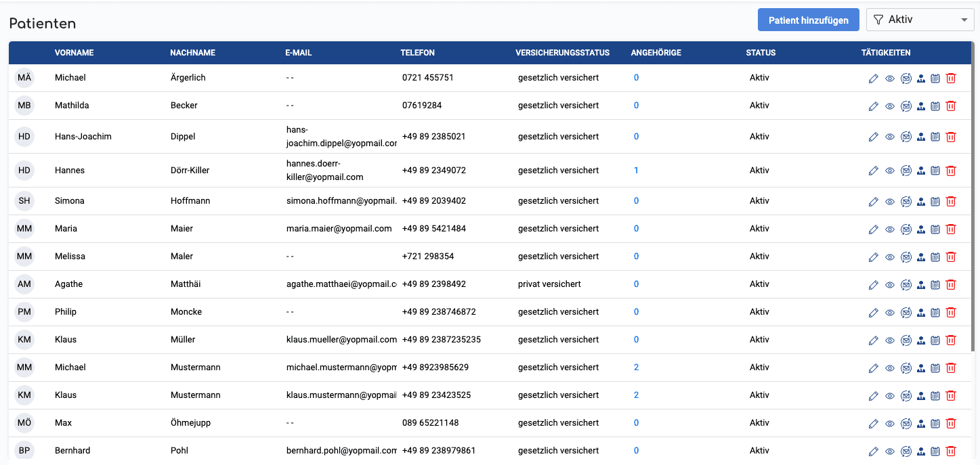The image size is (980, 465).
Task: Click email resend icon for Melissa Maler
Action: (x=906, y=257)
